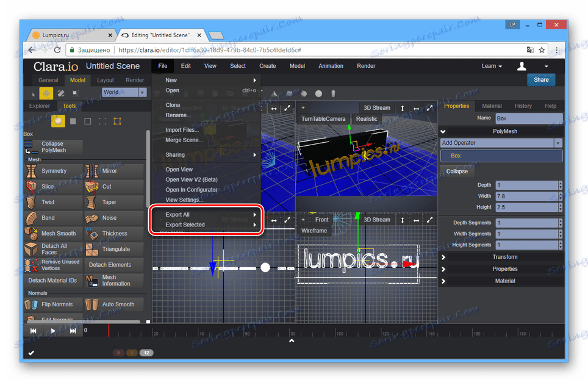Screen dimensions: 588x382
Task: Switch to the Explorer tab
Action: (x=40, y=106)
